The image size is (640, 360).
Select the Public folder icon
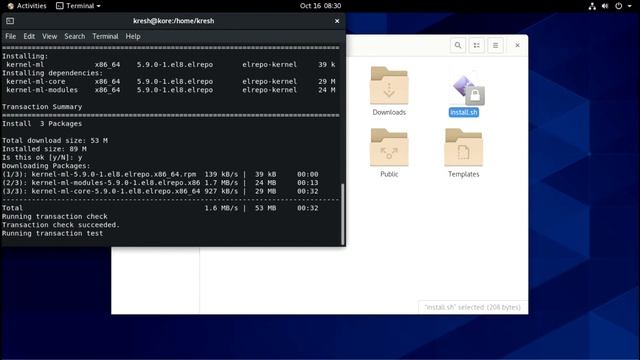(x=389, y=147)
